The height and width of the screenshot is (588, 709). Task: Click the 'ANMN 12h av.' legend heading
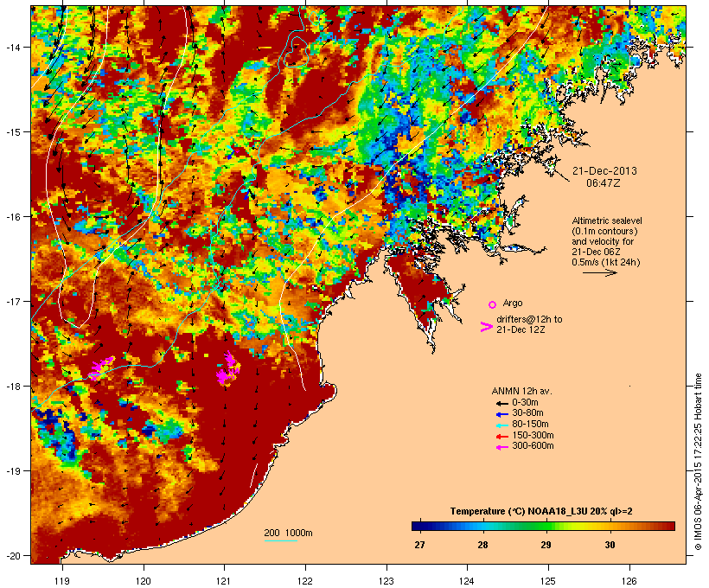click(521, 391)
